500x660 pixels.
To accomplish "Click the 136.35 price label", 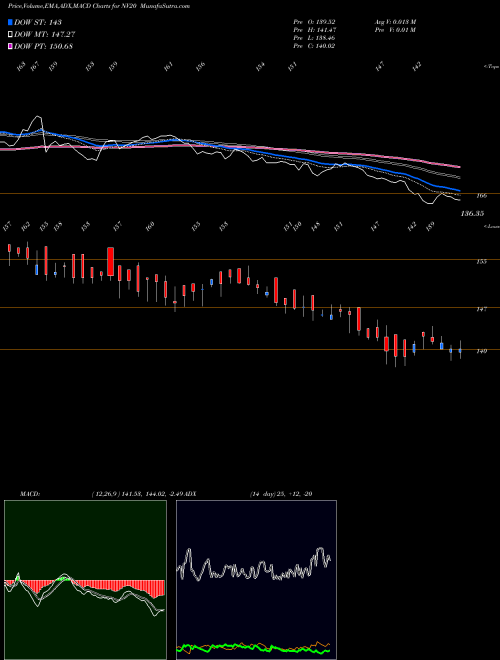I will point(472,214).
